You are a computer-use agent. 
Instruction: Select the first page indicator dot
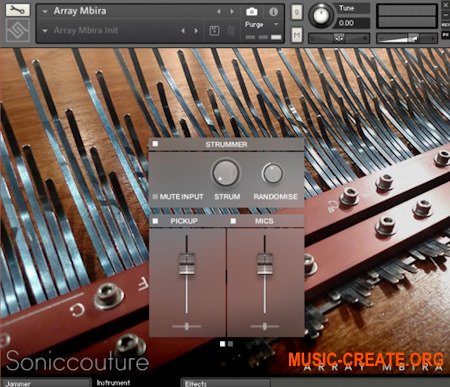click(223, 344)
